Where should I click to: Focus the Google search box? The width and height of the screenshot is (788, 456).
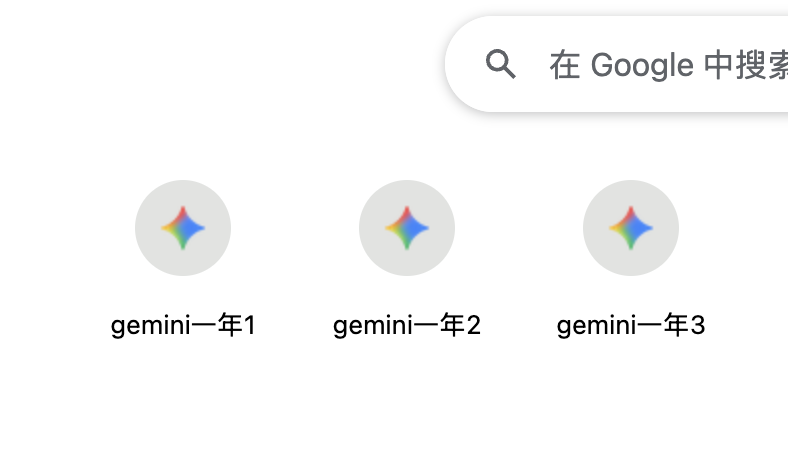617,64
